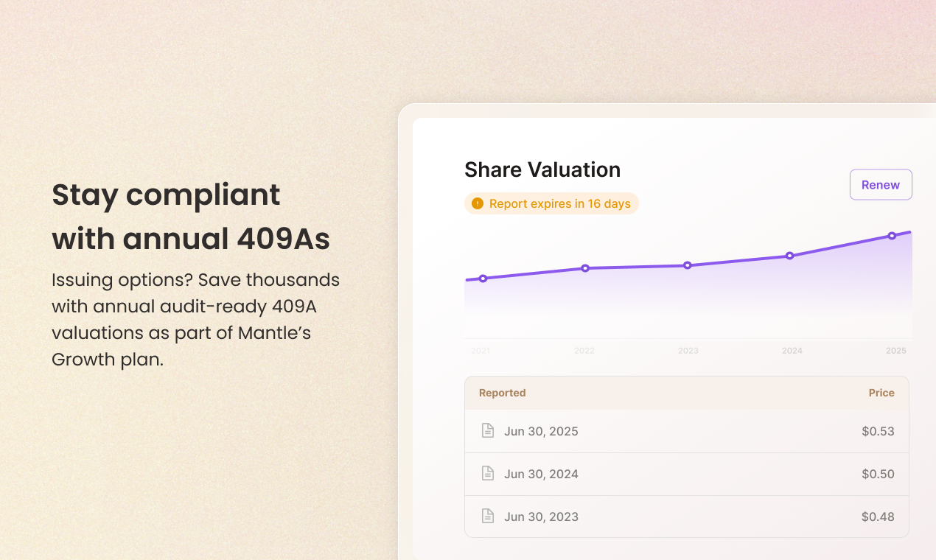Select the Jun 30, 2025 row date
Screen dimensions: 936x560
click(541, 432)
